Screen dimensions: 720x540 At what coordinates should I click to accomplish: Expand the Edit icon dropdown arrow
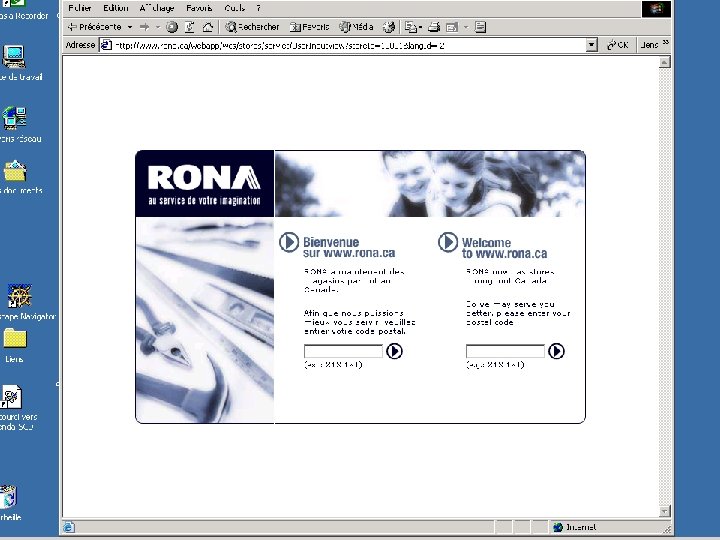(x=466, y=27)
